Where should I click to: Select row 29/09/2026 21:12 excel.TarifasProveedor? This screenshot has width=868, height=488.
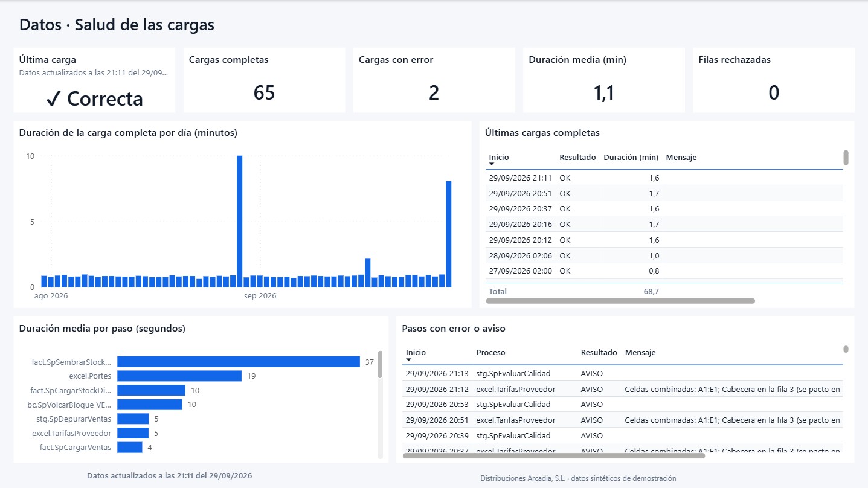[623, 389]
